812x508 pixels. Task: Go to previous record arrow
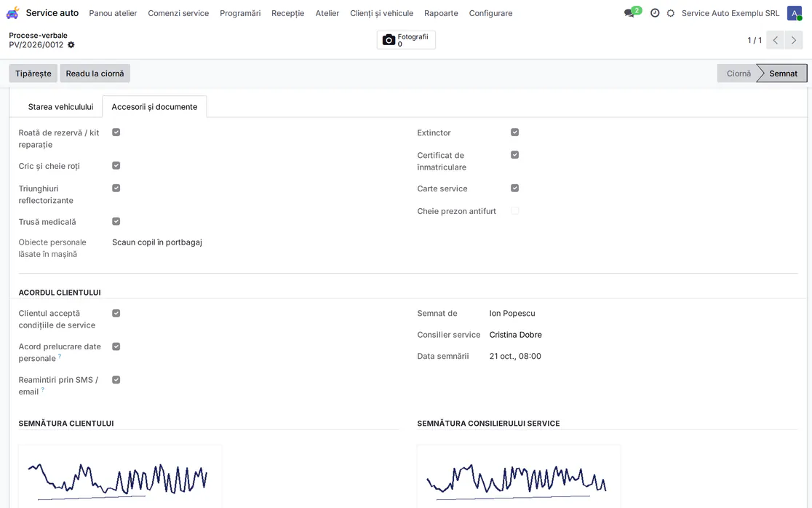(x=775, y=40)
